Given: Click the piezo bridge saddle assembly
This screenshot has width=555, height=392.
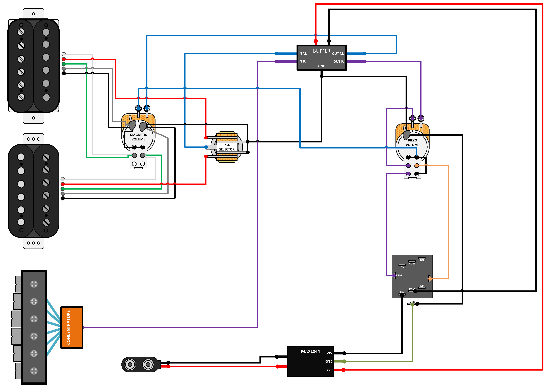Looking at the screenshot, I should [34, 327].
